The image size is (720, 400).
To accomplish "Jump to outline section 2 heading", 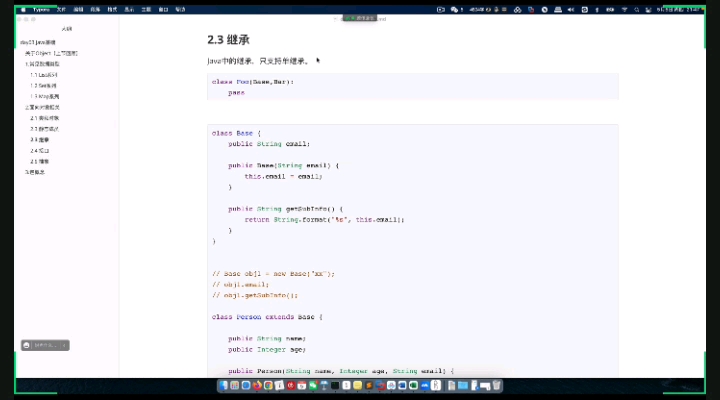I will pyautogui.click(x=42, y=107).
